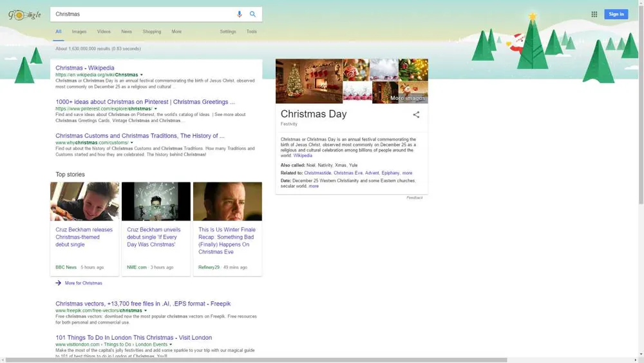Click the Sign in button

click(616, 14)
